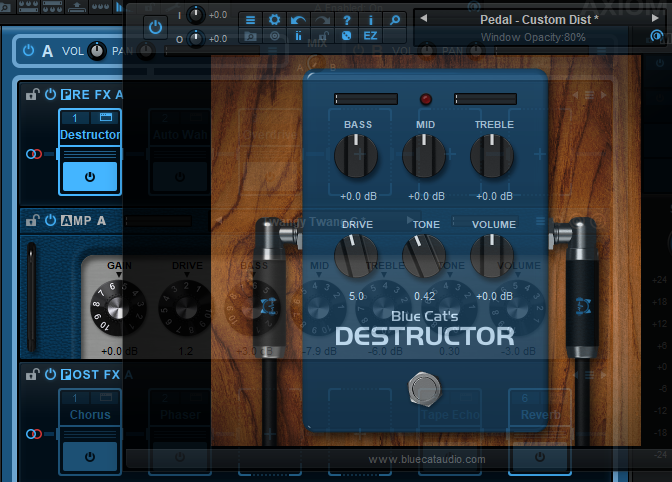Viewport: 672px width, 482px height.
Task: Click the pedal VOLUME knob
Action: 492,256
